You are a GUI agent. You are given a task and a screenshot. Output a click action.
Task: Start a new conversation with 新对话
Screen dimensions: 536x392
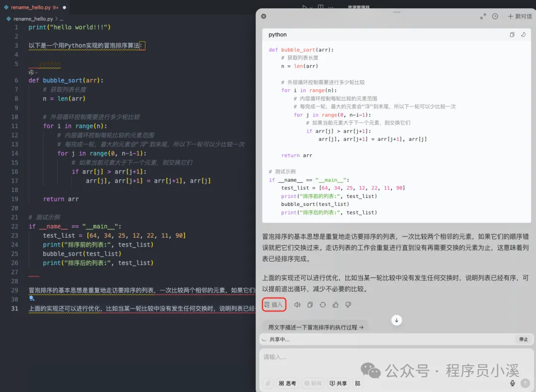pos(520,16)
